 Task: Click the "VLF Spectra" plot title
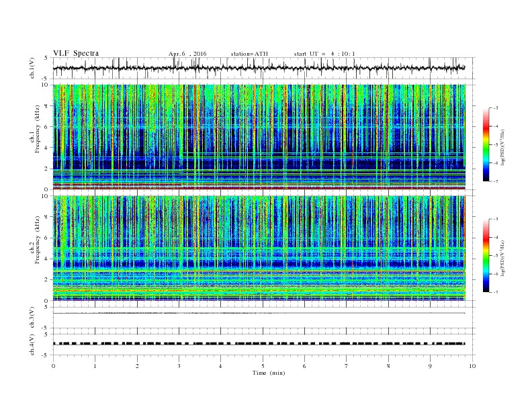[76, 53]
